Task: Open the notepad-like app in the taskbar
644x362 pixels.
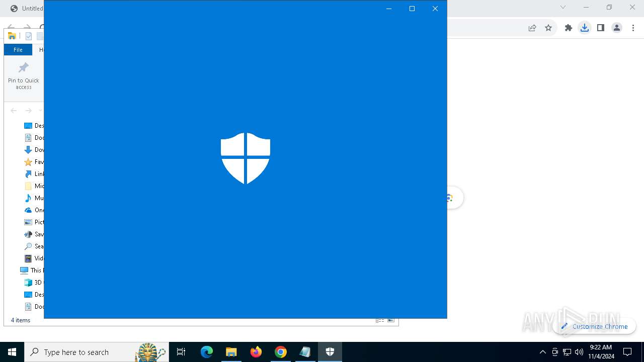Action: pos(305,352)
